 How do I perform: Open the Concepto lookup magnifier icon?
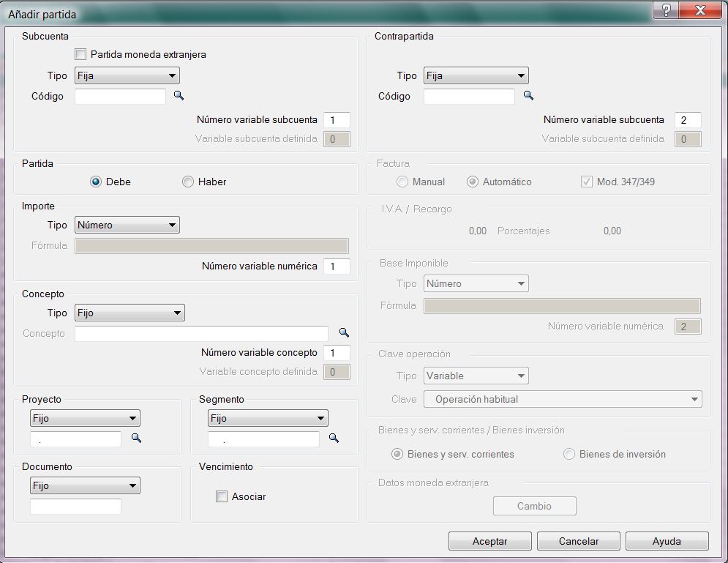coord(344,333)
